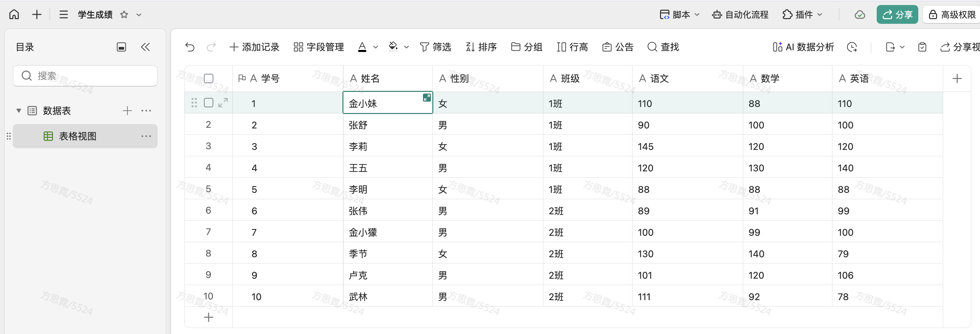Viewport: 980px width, 334px height.
Task: Open the 排序 sort tool
Action: (481, 47)
